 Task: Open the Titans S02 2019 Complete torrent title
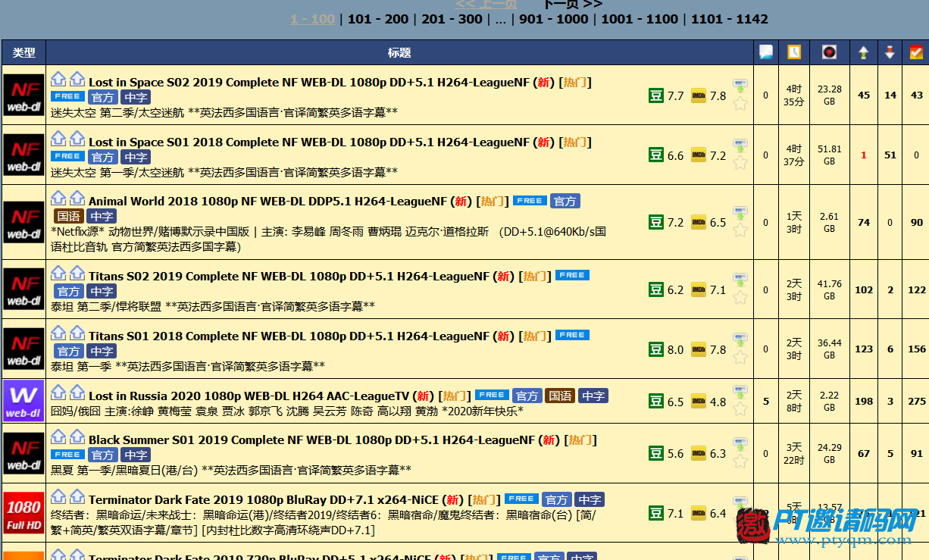[289, 277]
